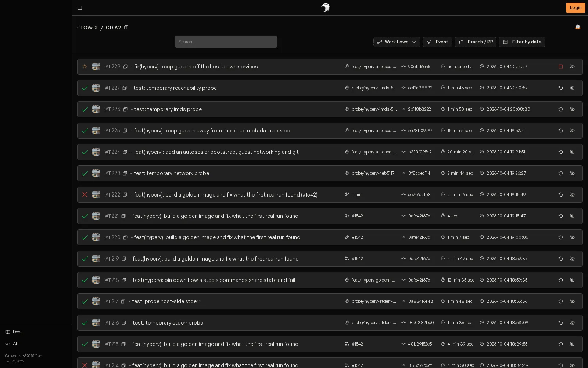The width and height of the screenshot is (588, 368).
Task: Hide pipeline #11221 using eye icon
Action: (x=572, y=216)
